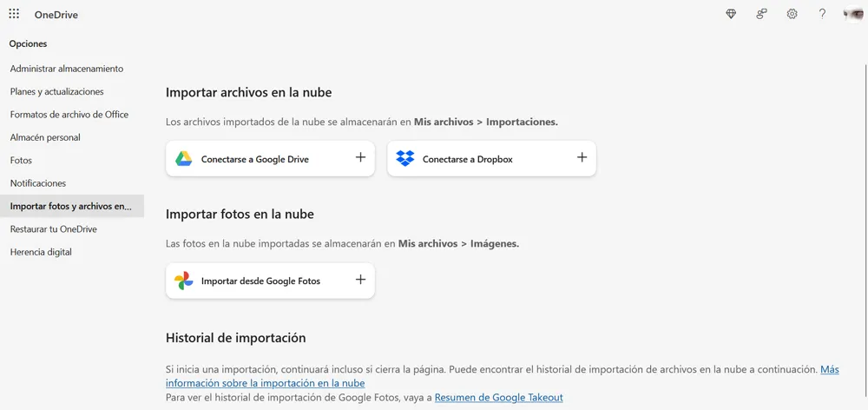This screenshot has height=410, width=868.
Task: Expand plus on Conectarse a Dropbox
Action: (x=582, y=158)
